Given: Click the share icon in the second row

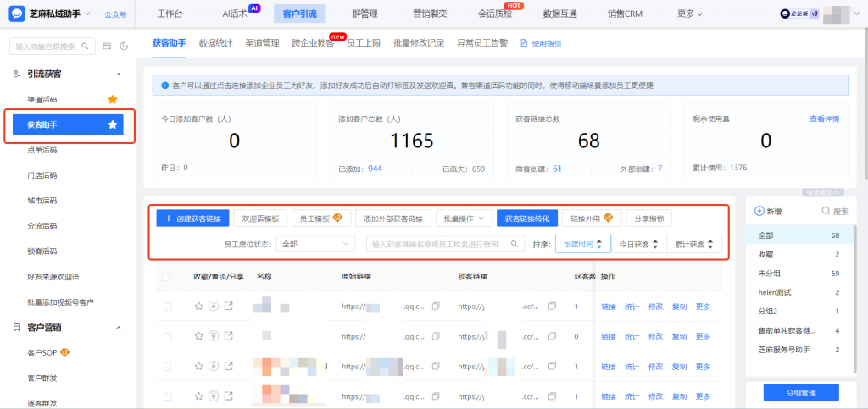Looking at the screenshot, I should coord(228,336).
